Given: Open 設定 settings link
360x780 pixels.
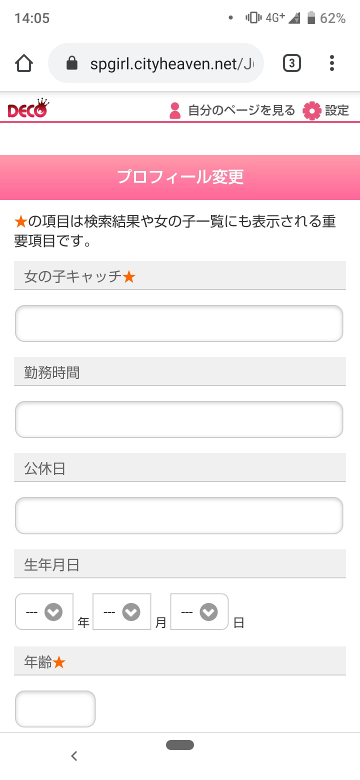Looking at the screenshot, I should pos(337,110).
